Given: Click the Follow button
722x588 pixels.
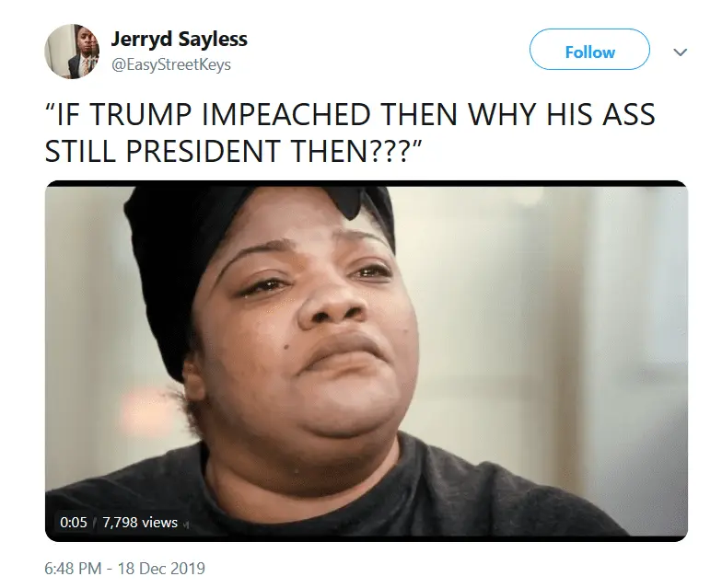Looking at the screenshot, I should pyautogui.click(x=589, y=50).
